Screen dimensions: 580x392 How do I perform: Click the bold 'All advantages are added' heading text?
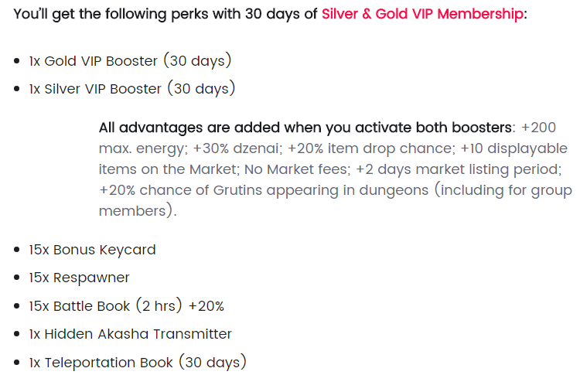click(305, 128)
